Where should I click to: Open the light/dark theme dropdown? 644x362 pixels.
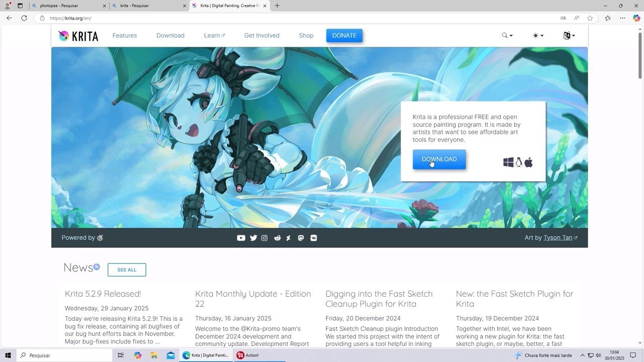(538, 36)
